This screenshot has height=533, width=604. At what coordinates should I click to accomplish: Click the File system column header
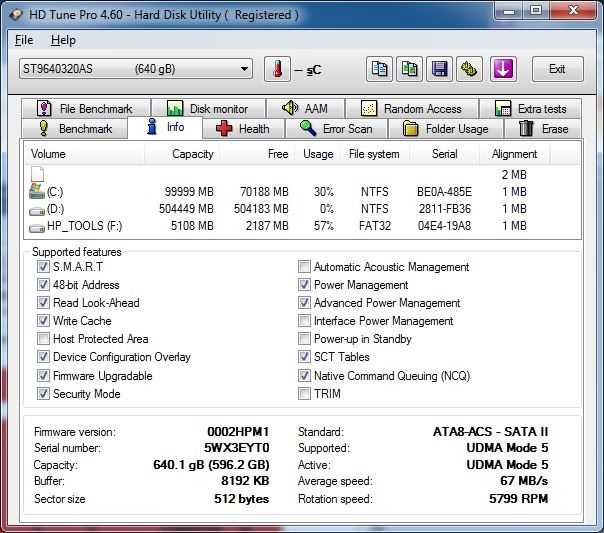pos(373,154)
